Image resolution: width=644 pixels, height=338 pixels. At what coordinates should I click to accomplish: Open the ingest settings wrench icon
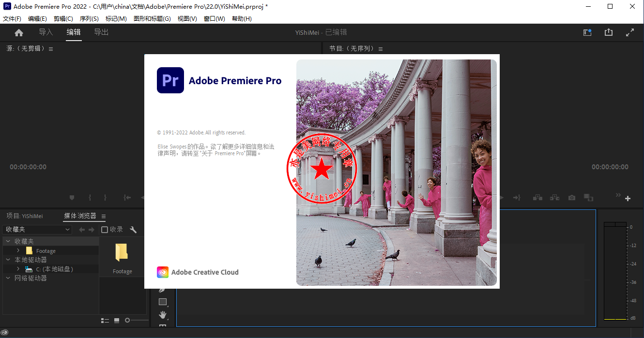click(x=134, y=230)
